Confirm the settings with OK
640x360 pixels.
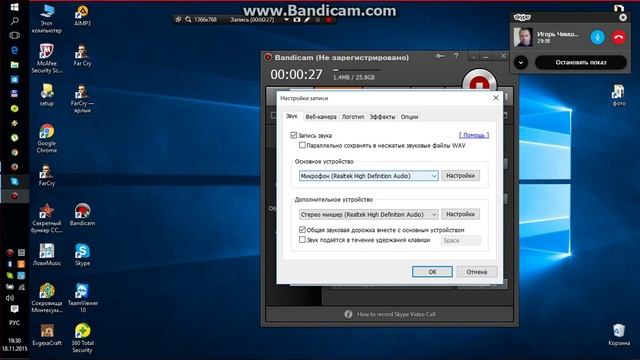[432, 272]
